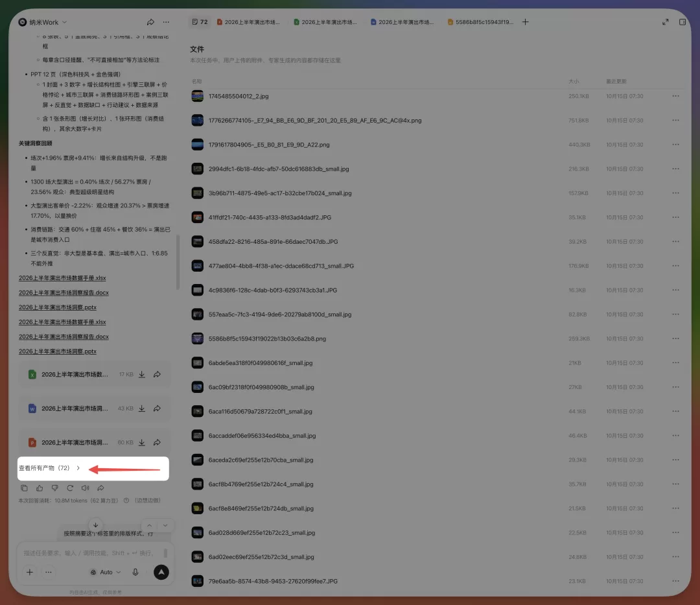700x605 pixels.
Task: Add a new tab with the plus icon
Action: [x=526, y=22]
